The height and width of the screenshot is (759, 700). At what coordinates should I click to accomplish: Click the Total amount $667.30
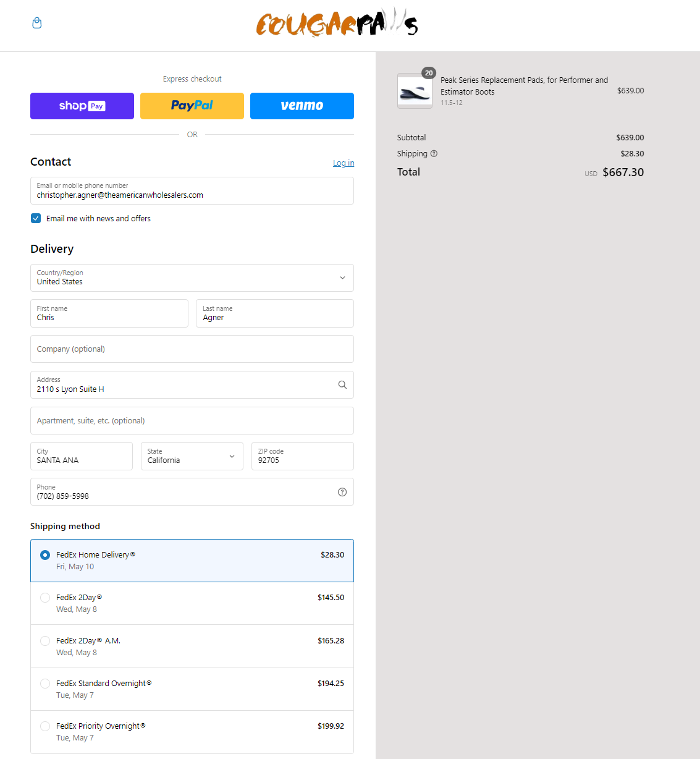coord(623,172)
